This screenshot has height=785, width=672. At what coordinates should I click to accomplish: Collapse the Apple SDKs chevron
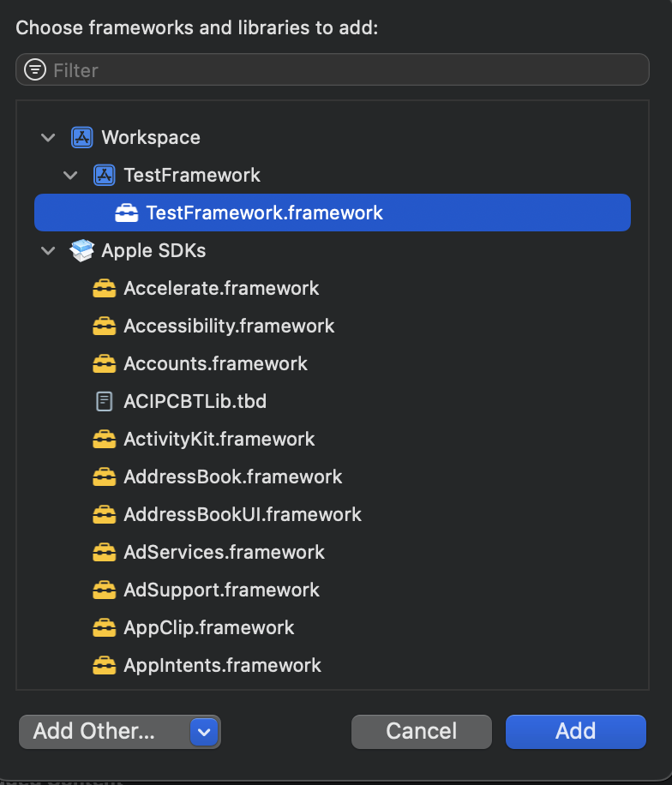(48, 250)
